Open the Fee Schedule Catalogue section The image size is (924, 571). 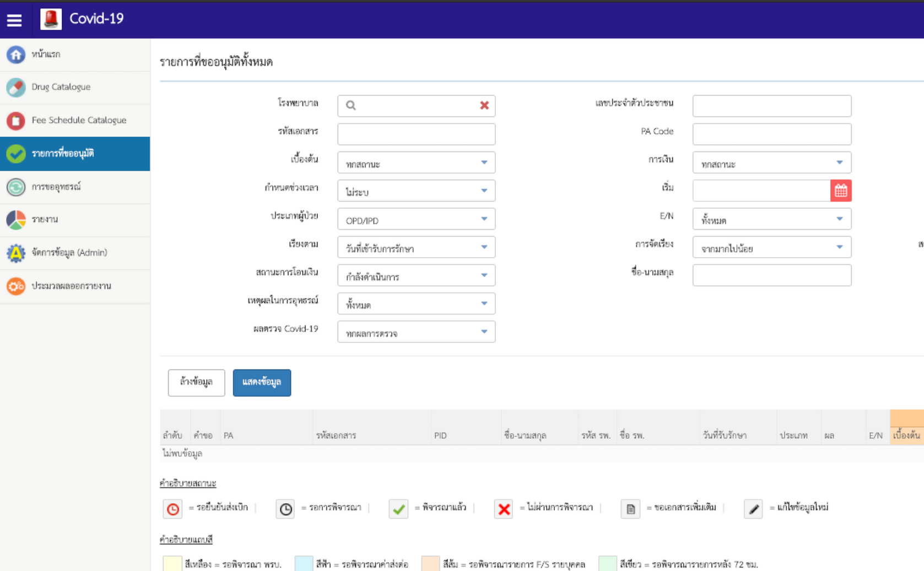tap(79, 121)
